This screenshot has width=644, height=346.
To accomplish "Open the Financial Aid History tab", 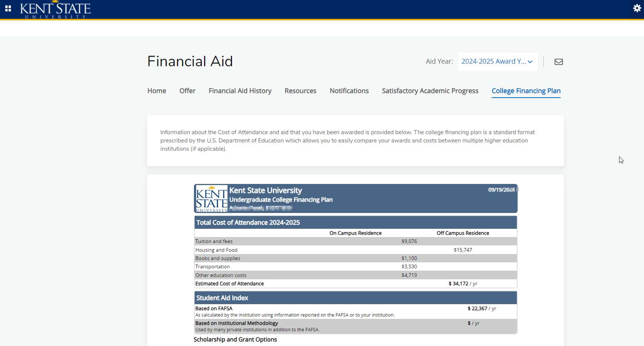I will point(240,91).
